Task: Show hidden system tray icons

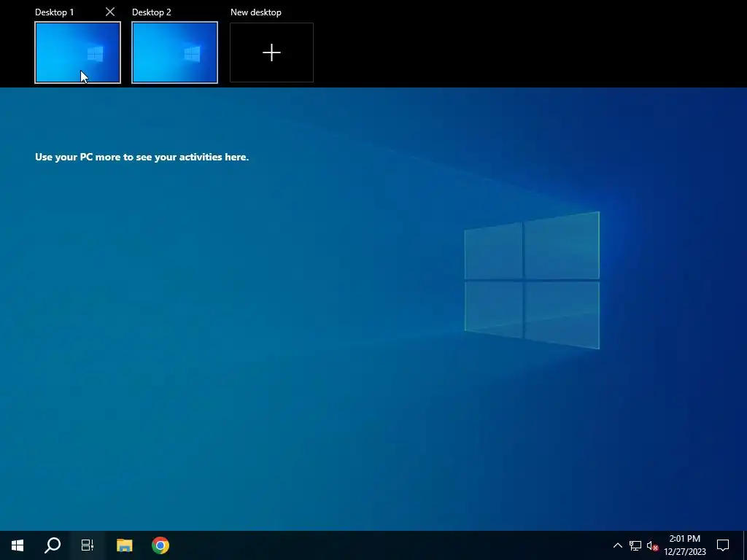Action: coord(617,545)
